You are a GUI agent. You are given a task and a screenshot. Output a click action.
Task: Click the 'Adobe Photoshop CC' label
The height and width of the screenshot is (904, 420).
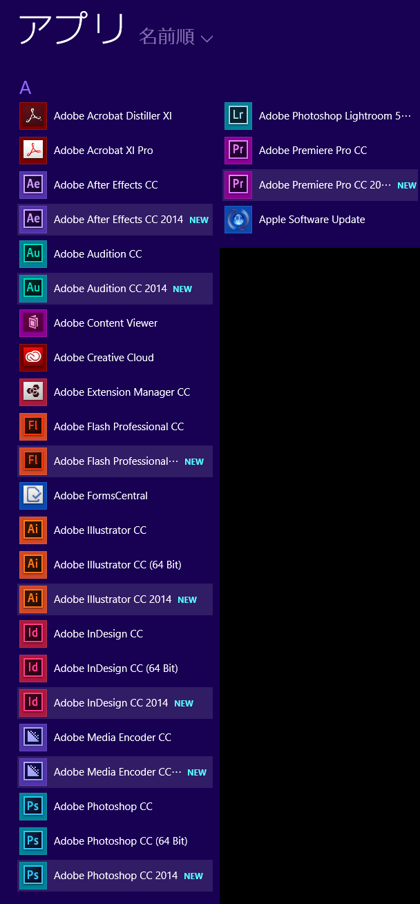point(103,807)
